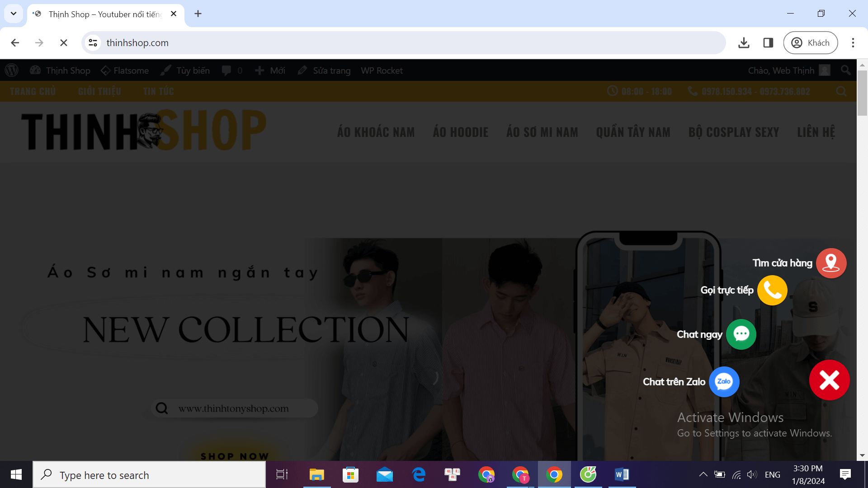Toggle the Chrome side panel icon

click(768, 42)
